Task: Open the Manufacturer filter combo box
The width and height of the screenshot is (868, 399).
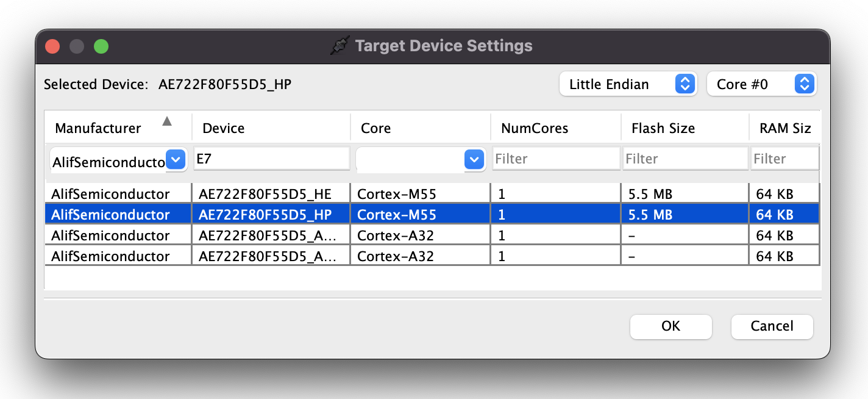Action: pyautogui.click(x=176, y=159)
